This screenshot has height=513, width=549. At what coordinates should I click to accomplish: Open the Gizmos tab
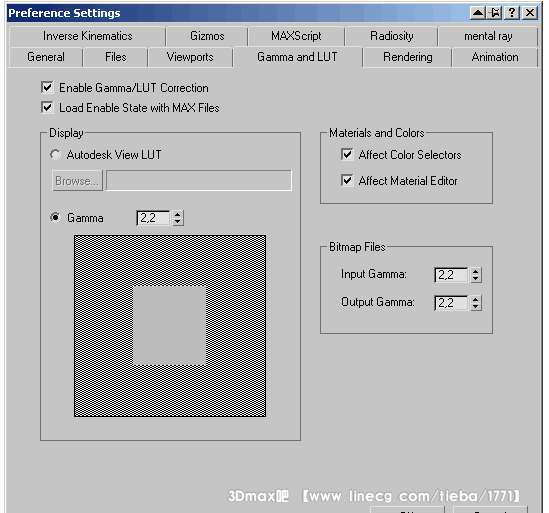(x=207, y=36)
